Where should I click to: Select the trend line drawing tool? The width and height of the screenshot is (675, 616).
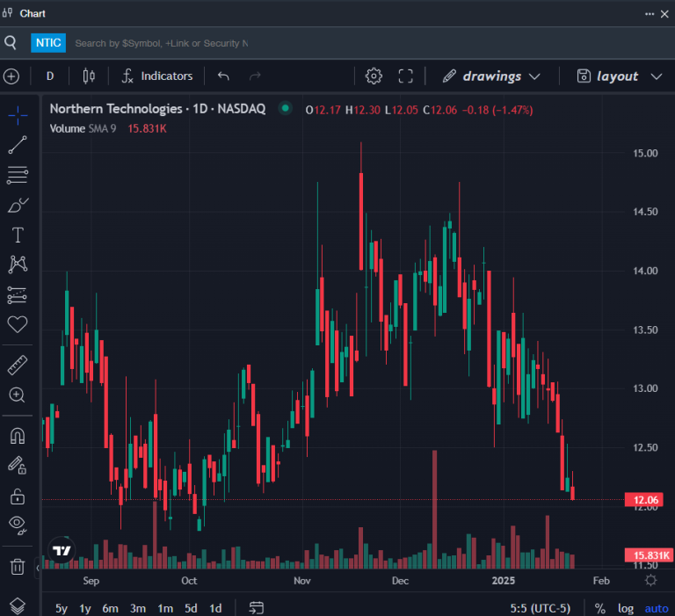(18, 145)
